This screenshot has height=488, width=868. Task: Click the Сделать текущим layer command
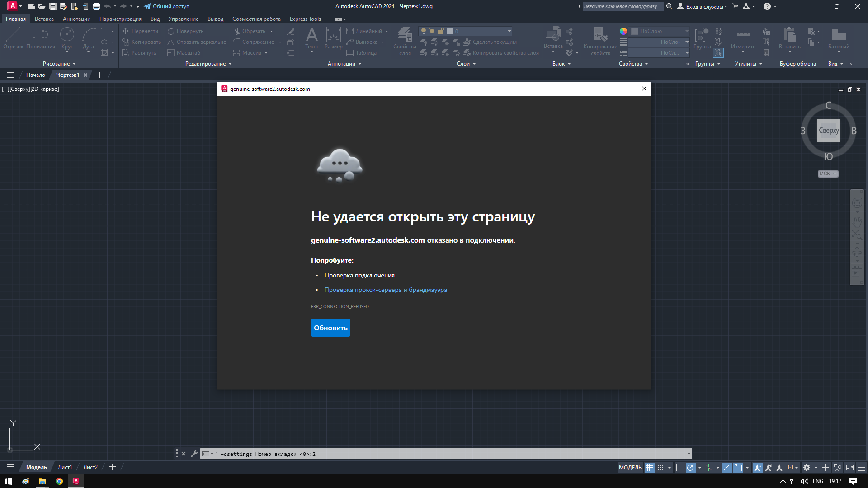coord(490,42)
